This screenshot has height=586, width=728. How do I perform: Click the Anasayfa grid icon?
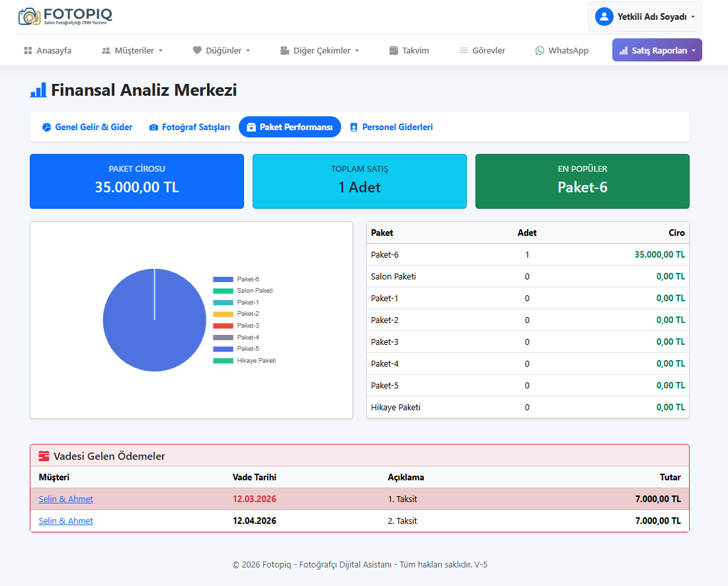28,50
